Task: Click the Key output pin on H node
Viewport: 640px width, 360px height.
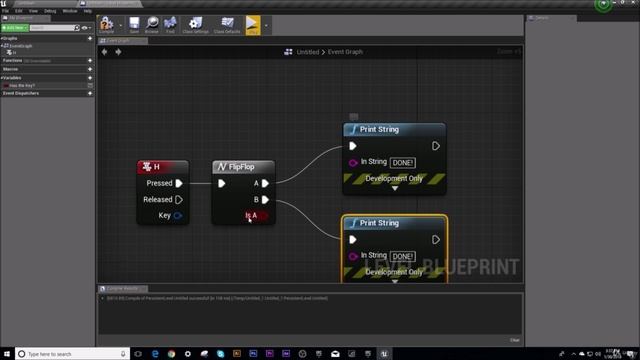Action: click(x=178, y=216)
